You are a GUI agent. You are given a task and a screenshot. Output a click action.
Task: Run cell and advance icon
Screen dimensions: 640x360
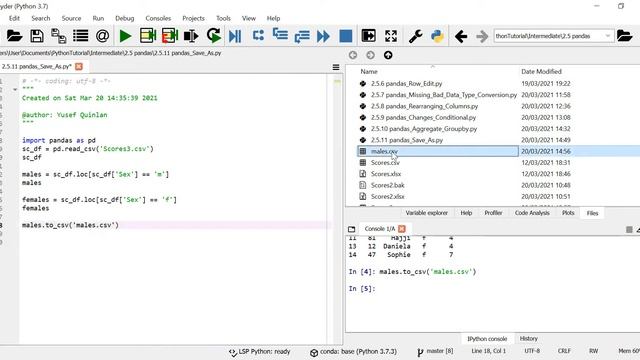[x=170, y=36]
